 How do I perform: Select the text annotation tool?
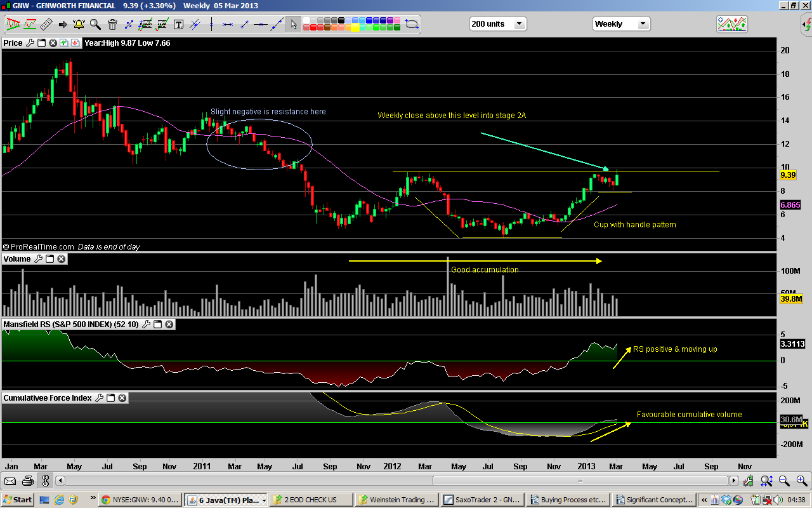pyautogui.click(x=178, y=24)
